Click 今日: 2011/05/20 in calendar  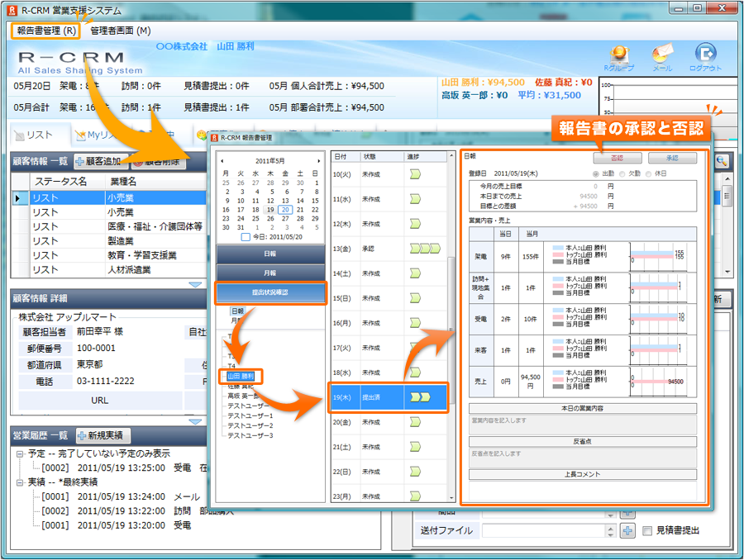click(272, 237)
